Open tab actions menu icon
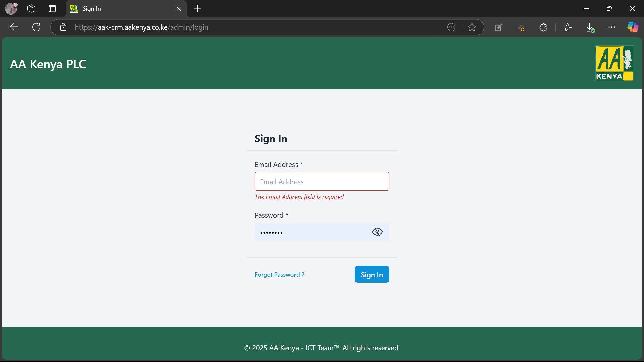The height and width of the screenshot is (362, 644). 52,9
